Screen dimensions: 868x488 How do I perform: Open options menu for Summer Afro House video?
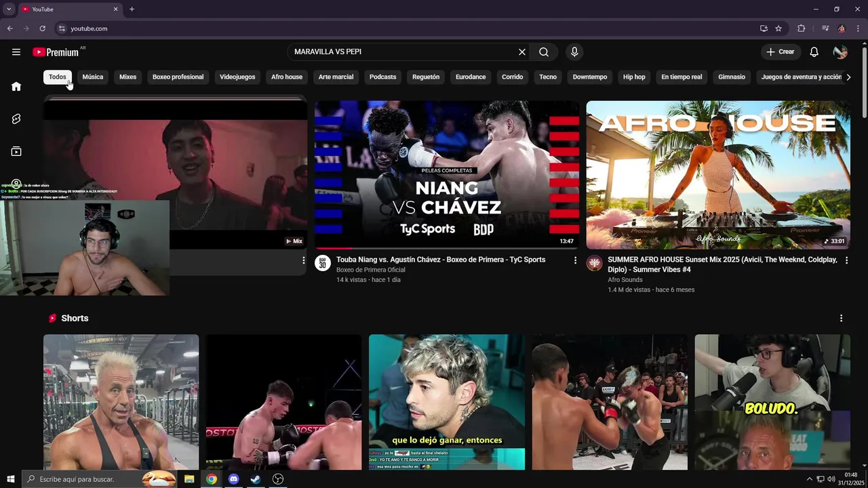[x=846, y=260]
